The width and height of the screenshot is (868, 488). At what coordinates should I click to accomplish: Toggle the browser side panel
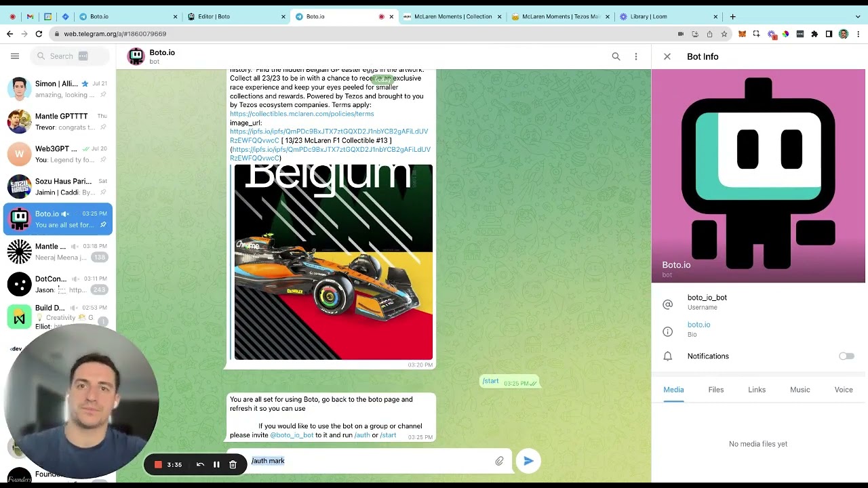tap(829, 34)
